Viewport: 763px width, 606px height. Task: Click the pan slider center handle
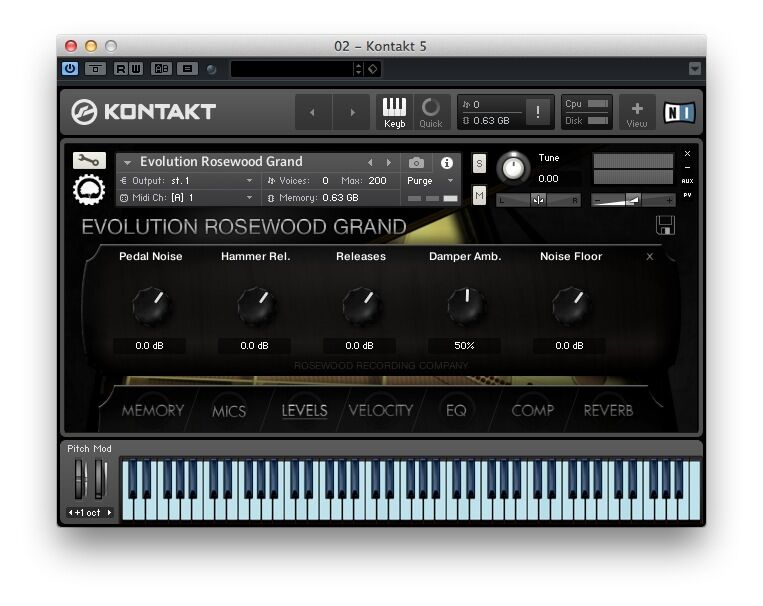[x=538, y=200]
